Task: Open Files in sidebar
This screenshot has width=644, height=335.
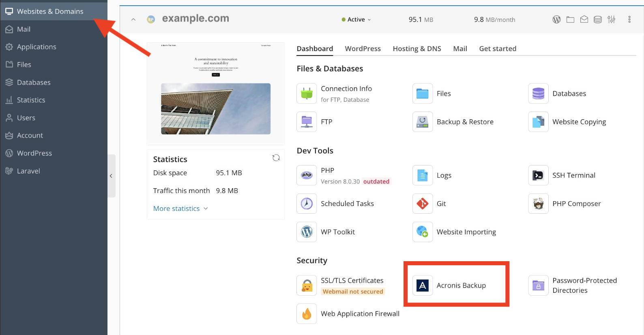Action: coord(54,64)
